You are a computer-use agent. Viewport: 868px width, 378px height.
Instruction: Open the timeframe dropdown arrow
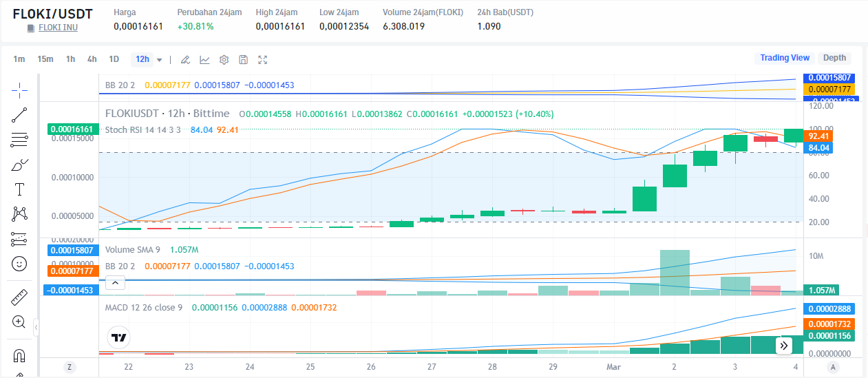[x=160, y=60]
